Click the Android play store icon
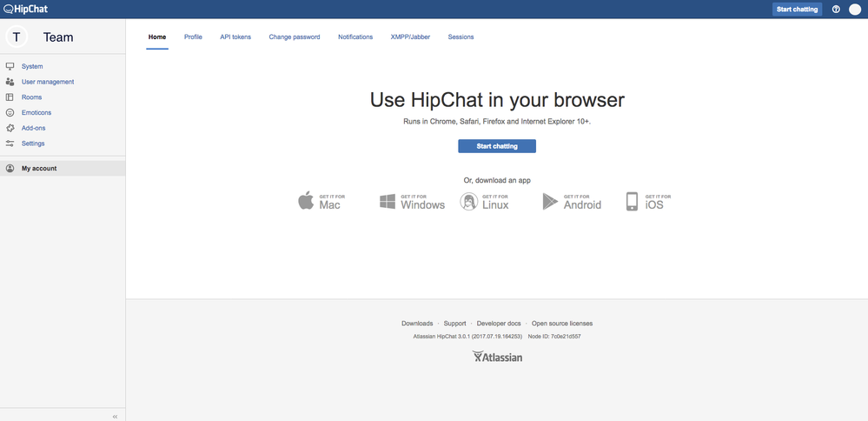Viewport: 868px width, 421px height. click(x=550, y=202)
